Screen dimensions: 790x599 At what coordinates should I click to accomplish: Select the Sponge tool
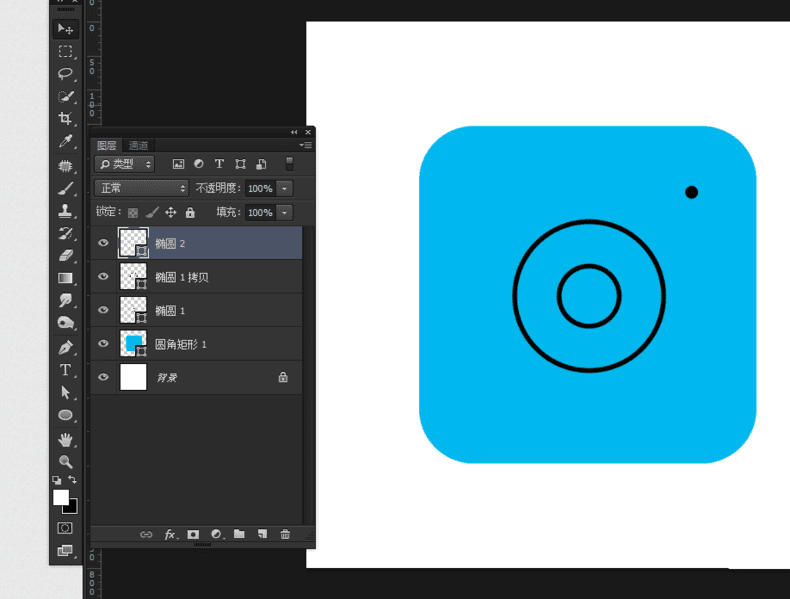(x=65, y=323)
